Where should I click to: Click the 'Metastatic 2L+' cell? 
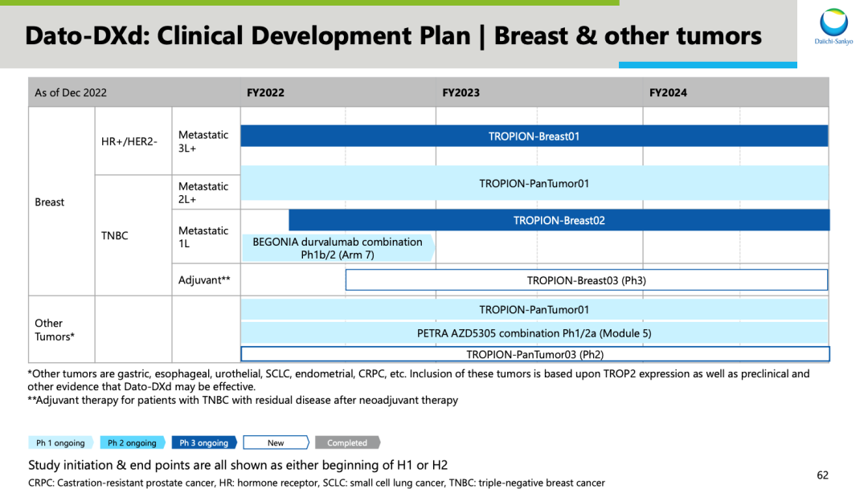click(206, 193)
